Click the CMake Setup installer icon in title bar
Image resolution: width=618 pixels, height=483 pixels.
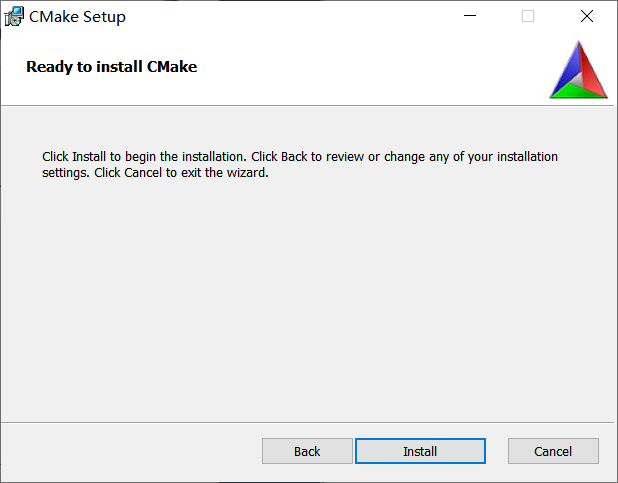point(14,16)
